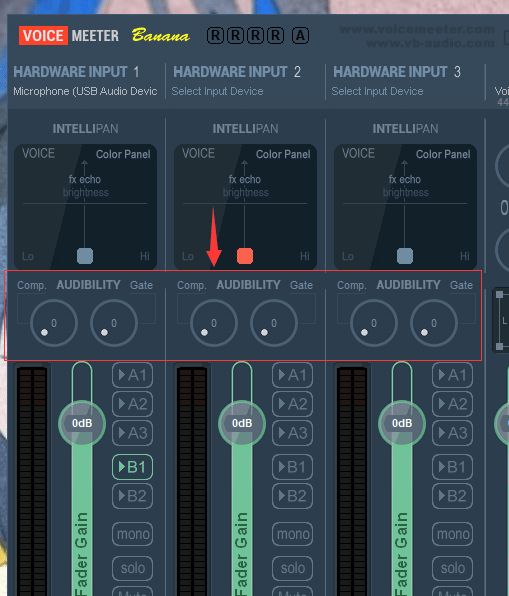
Task: Click level meter of Hardware Input 3
Action: pos(352,480)
